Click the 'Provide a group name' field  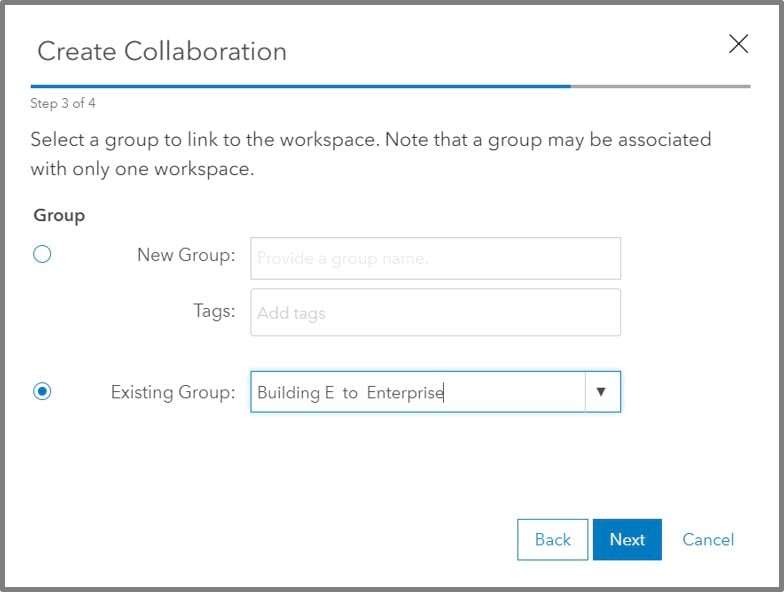click(x=435, y=258)
